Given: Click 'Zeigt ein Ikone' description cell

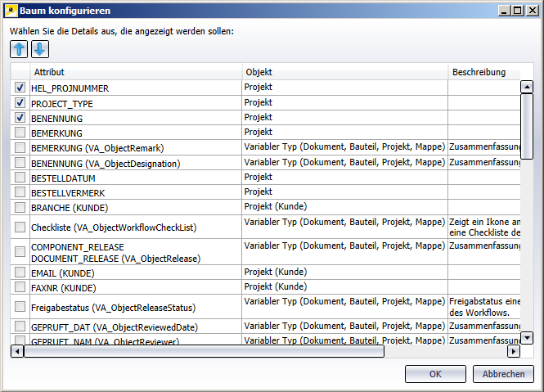Looking at the screenshot, I should tap(484, 227).
